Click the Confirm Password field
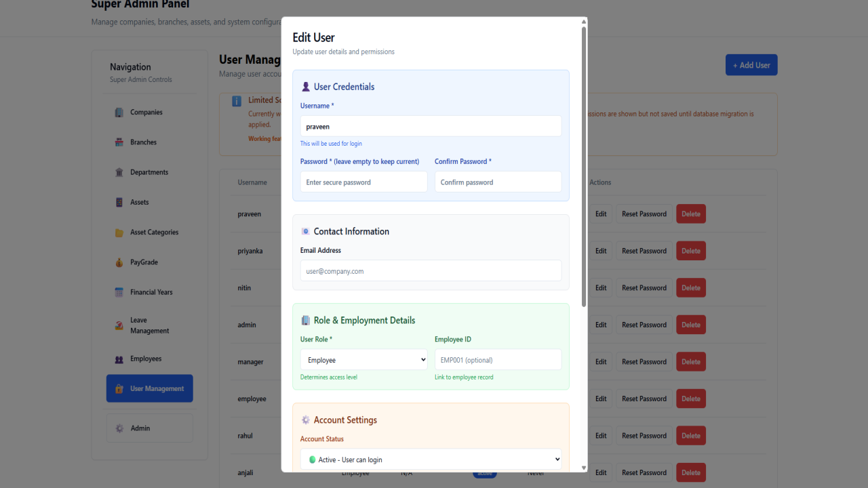The image size is (868, 488). [498, 182]
